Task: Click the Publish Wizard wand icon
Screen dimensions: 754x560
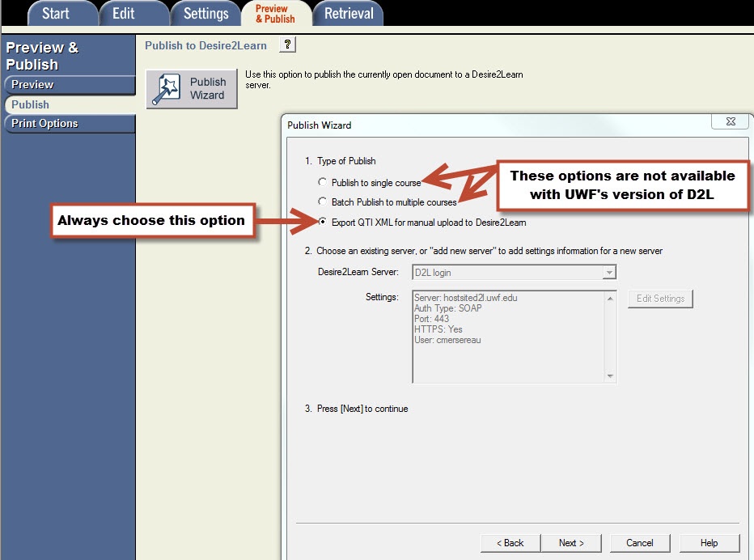Action: pos(168,89)
